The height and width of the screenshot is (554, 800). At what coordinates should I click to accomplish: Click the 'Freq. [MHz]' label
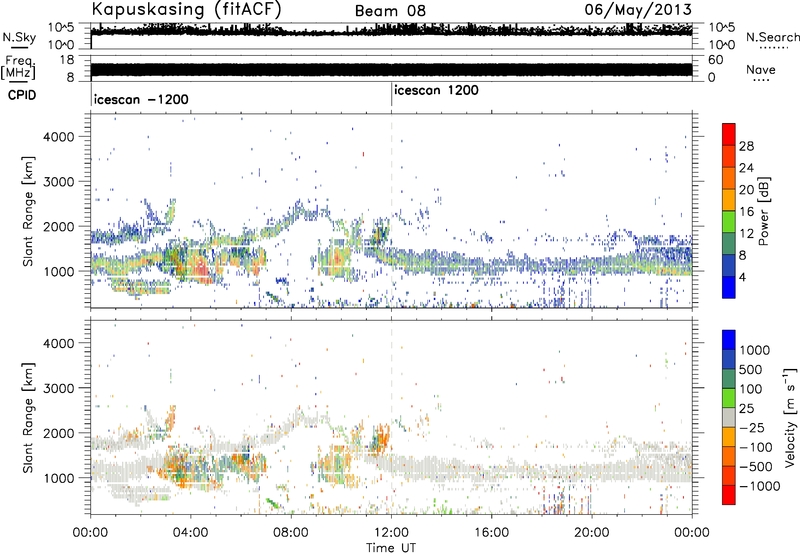pos(18,67)
